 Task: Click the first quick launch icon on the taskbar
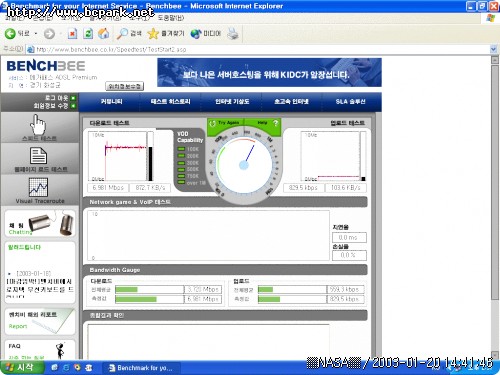click(x=55, y=367)
